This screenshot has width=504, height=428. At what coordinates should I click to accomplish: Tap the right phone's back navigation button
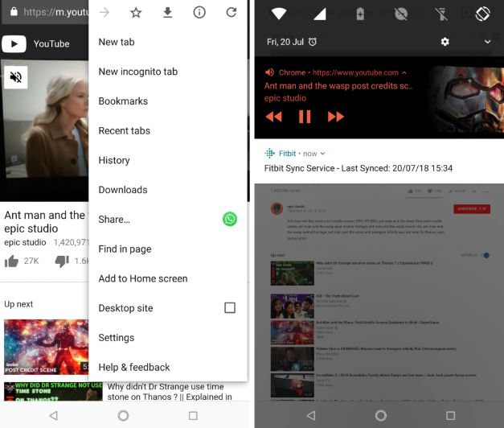click(311, 416)
